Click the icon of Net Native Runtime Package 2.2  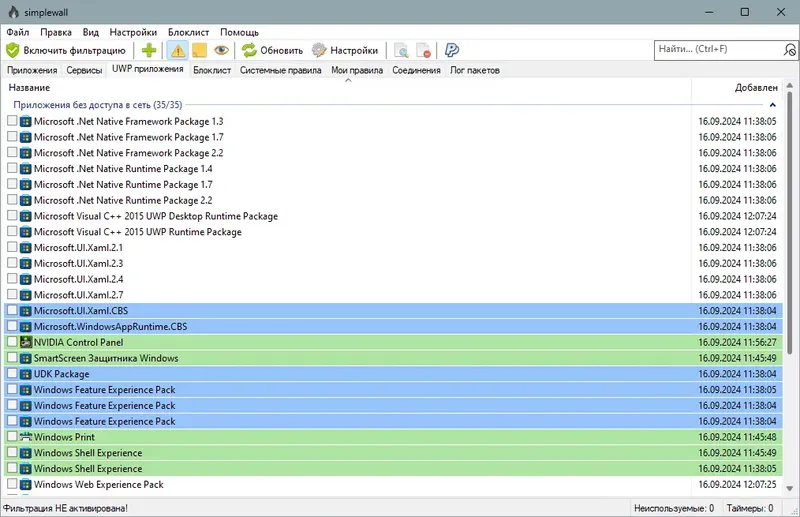coord(26,200)
